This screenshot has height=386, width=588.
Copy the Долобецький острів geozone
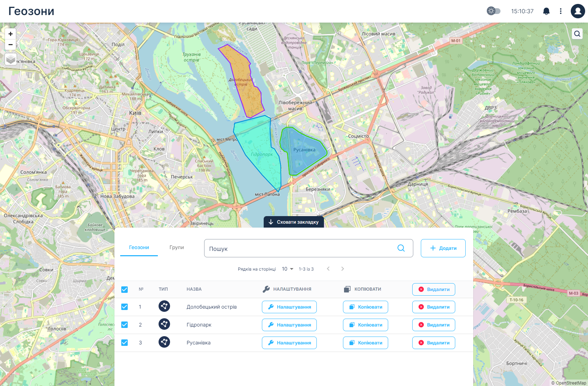click(x=366, y=307)
